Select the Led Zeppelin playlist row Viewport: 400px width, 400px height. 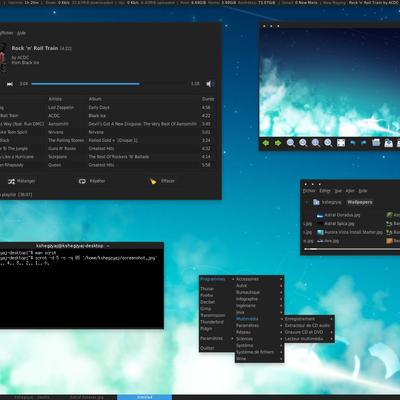pyautogui.click(x=107, y=108)
